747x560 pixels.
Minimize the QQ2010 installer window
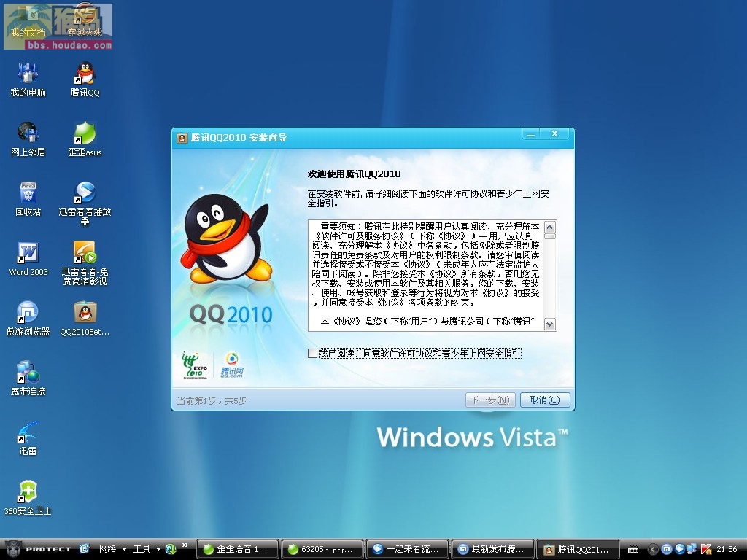[x=532, y=134]
